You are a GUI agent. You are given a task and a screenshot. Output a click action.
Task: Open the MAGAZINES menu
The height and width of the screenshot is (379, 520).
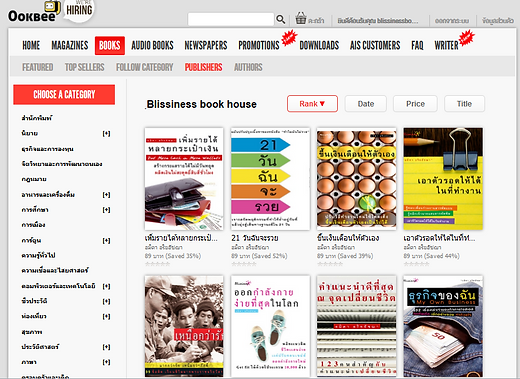coord(70,45)
